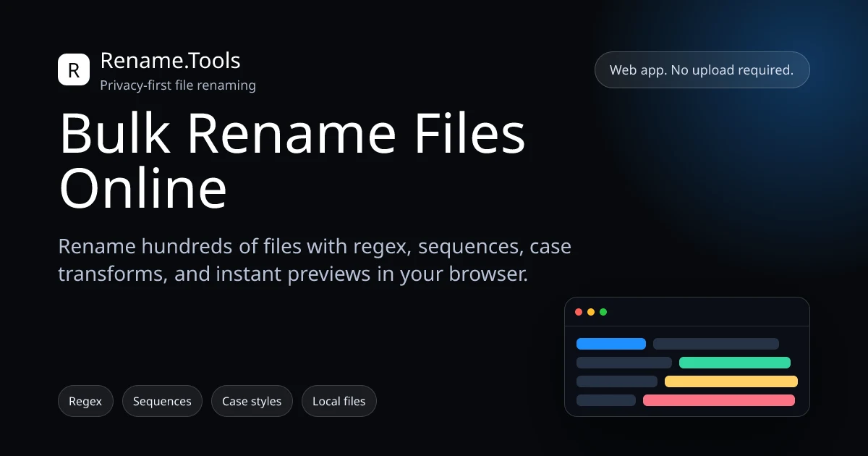Click the 'Bulk Rename Files Online' headline
This screenshot has height=456, width=868.
292,161
